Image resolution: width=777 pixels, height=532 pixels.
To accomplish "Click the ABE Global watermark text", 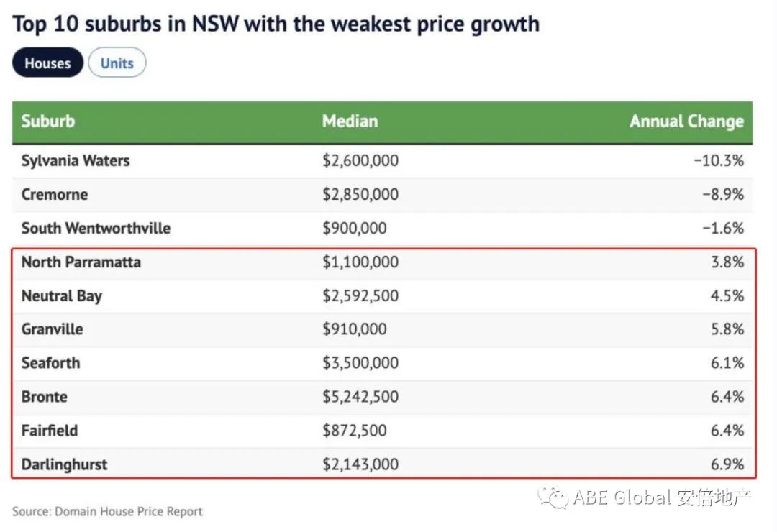I will pos(662,497).
